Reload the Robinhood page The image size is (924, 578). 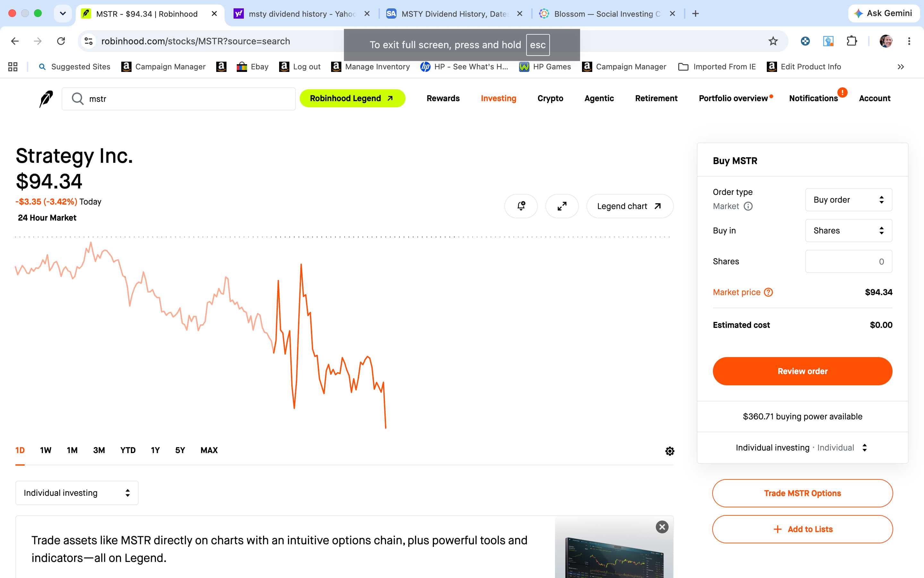coord(61,41)
